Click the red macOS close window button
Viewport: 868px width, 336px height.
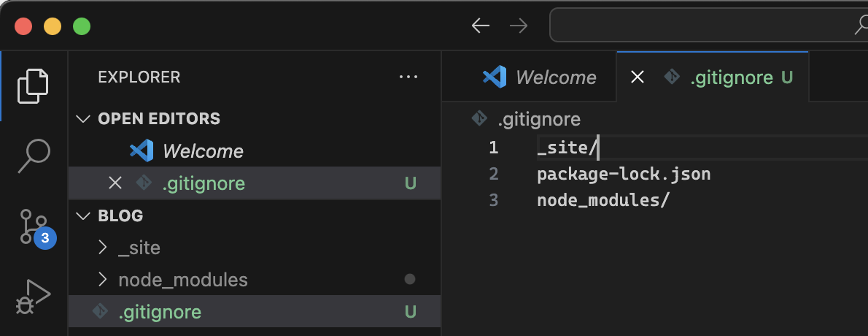tap(23, 26)
